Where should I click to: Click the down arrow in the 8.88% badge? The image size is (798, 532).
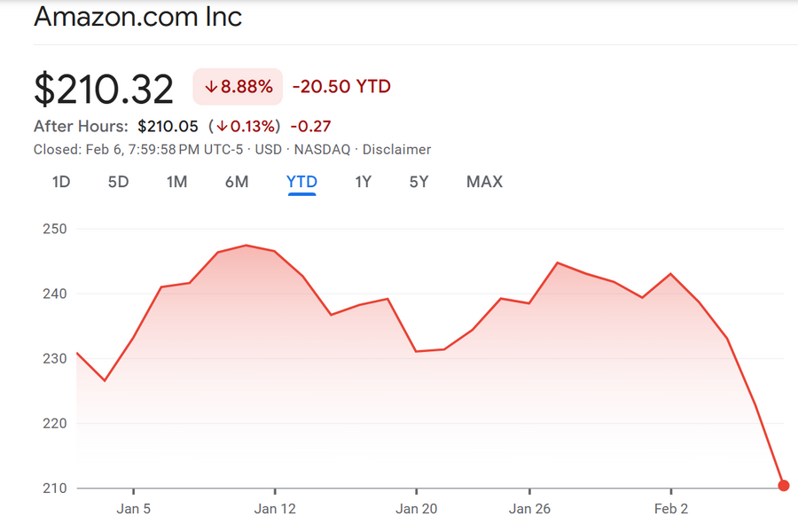211,87
